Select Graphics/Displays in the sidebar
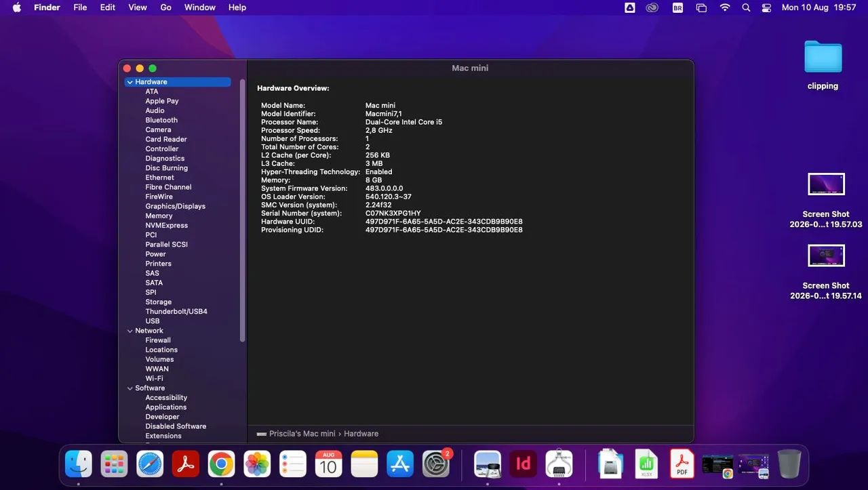Screen dimensions: 868x490 tap(175, 206)
